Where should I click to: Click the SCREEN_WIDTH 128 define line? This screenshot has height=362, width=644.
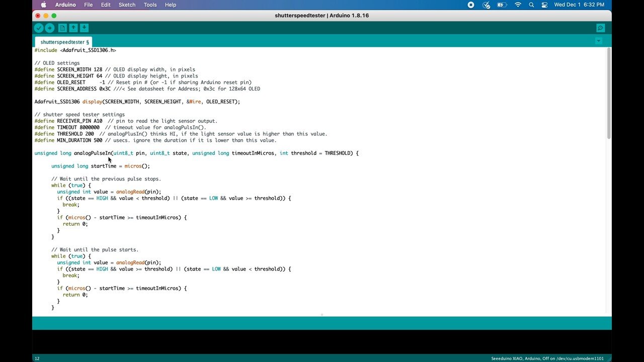tap(115, 69)
